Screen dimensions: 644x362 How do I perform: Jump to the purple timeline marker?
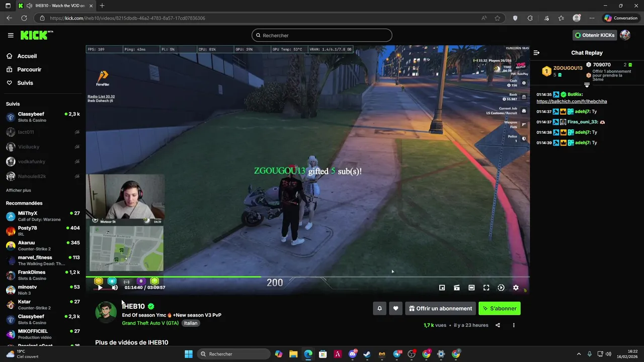tap(141, 281)
